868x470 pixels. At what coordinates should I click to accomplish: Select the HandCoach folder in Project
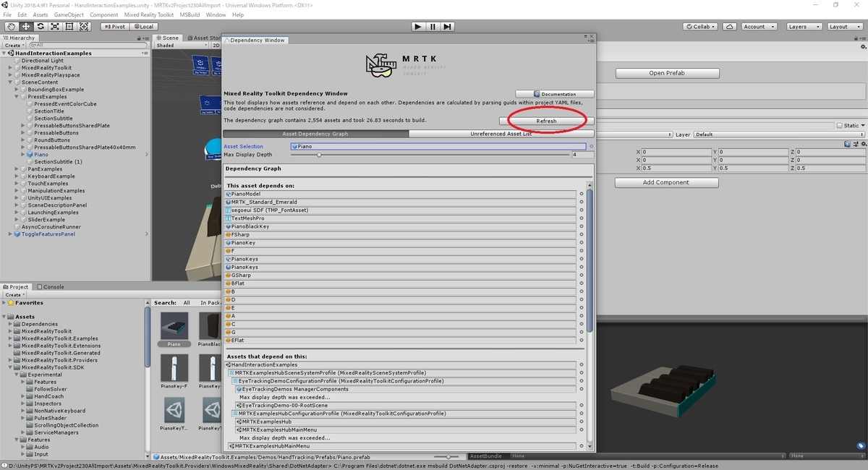coord(48,396)
